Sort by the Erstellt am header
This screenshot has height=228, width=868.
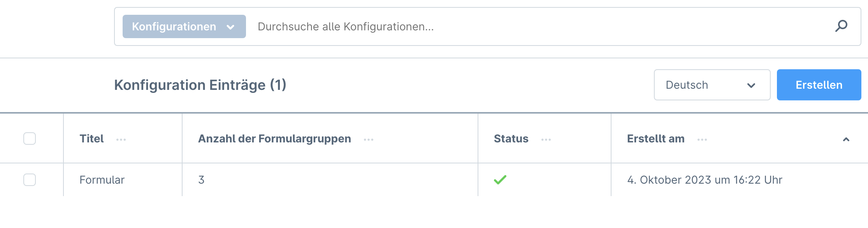click(x=655, y=139)
